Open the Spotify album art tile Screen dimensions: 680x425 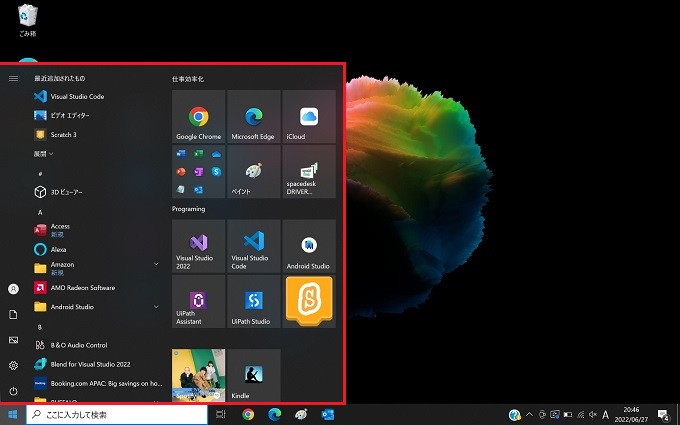tap(199, 375)
